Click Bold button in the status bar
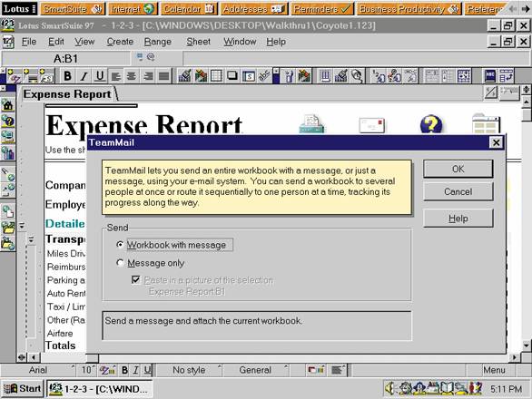532x399 pixels. point(124,370)
